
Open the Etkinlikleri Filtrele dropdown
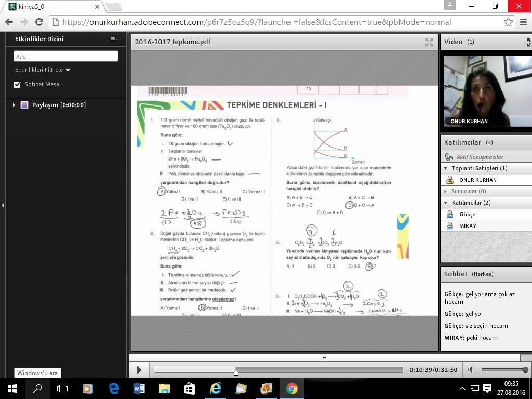(43, 70)
